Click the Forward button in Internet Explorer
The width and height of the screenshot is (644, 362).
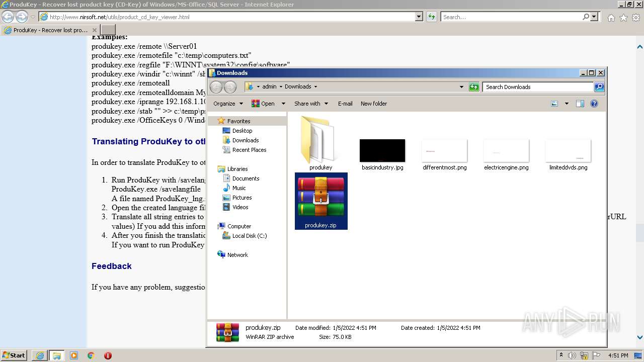tap(22, 17)
